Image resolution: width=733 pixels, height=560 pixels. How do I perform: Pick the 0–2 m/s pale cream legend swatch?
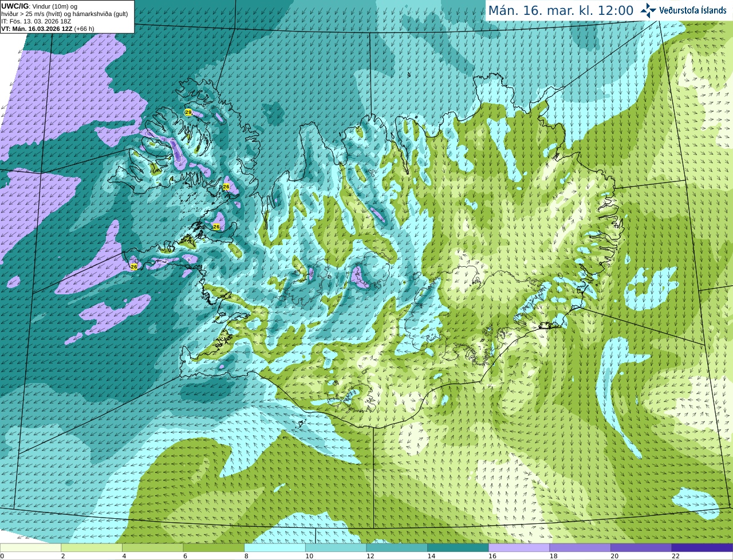[x=30, y=547]
